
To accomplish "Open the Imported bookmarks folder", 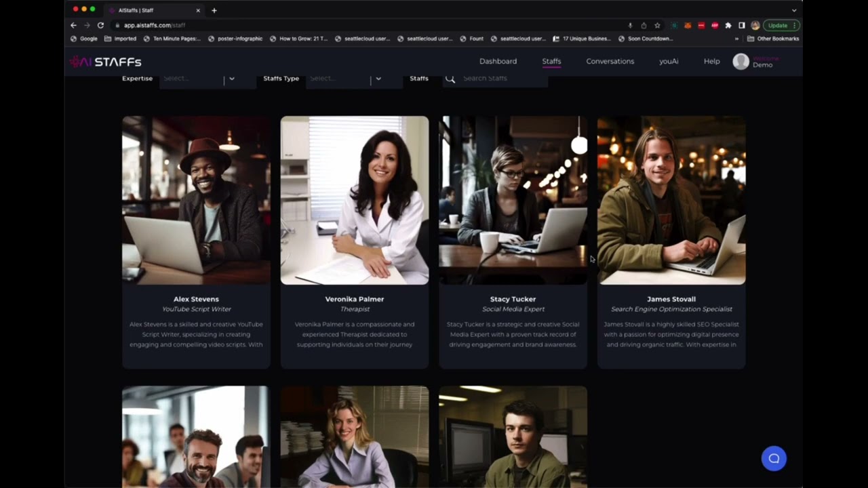I will [121, 39].
